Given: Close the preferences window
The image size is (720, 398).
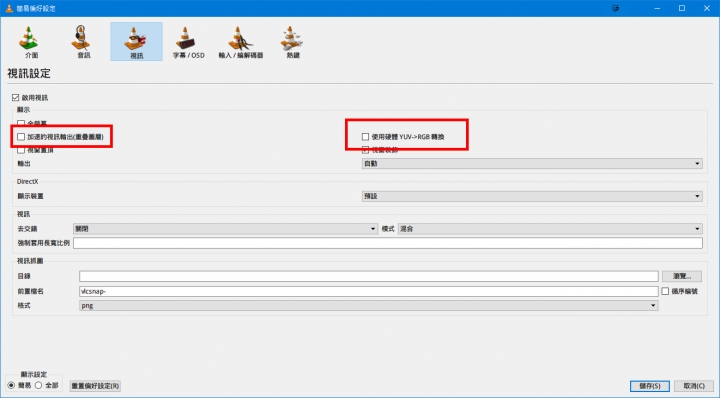Looking at the screenshot, I should [707, 8].
